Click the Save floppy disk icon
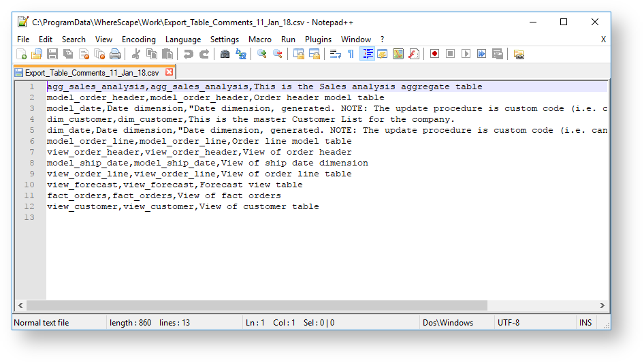 tap(52, 54)
